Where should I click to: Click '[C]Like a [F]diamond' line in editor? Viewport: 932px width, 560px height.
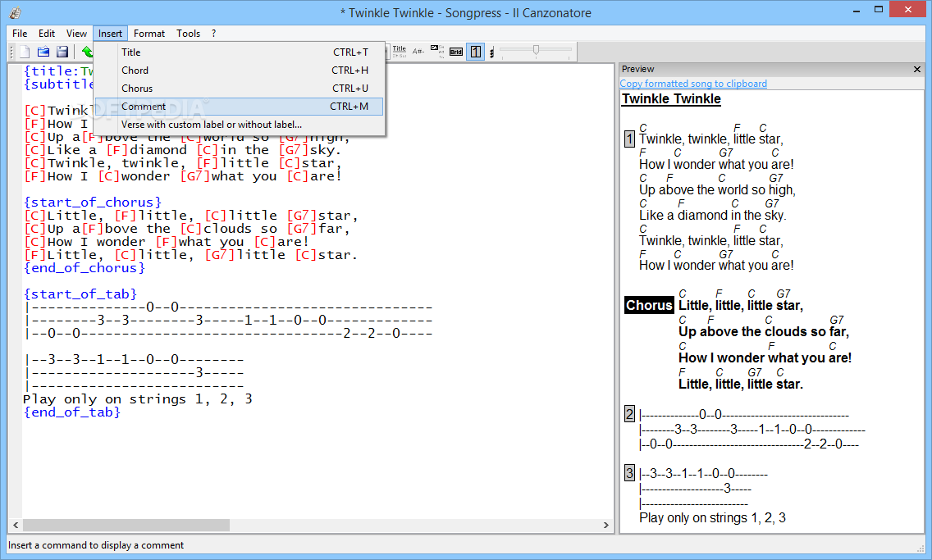click(183, 150)
